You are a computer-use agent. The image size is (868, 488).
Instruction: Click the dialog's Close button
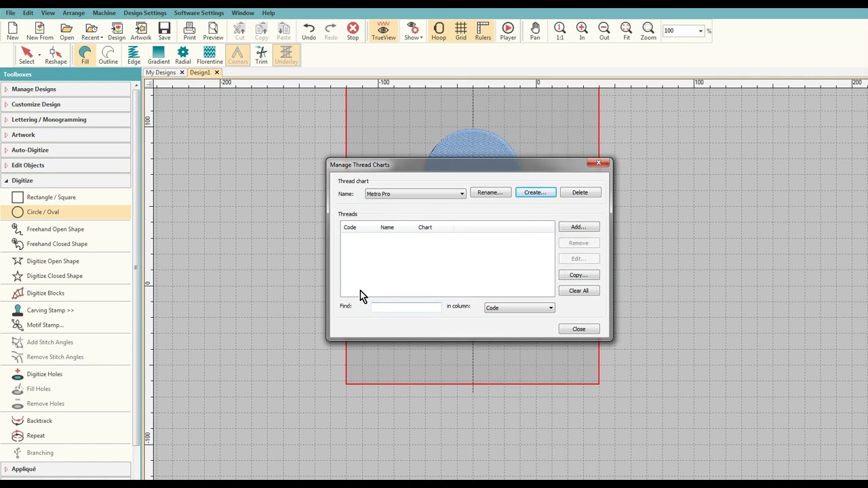[x=578, y=329]
